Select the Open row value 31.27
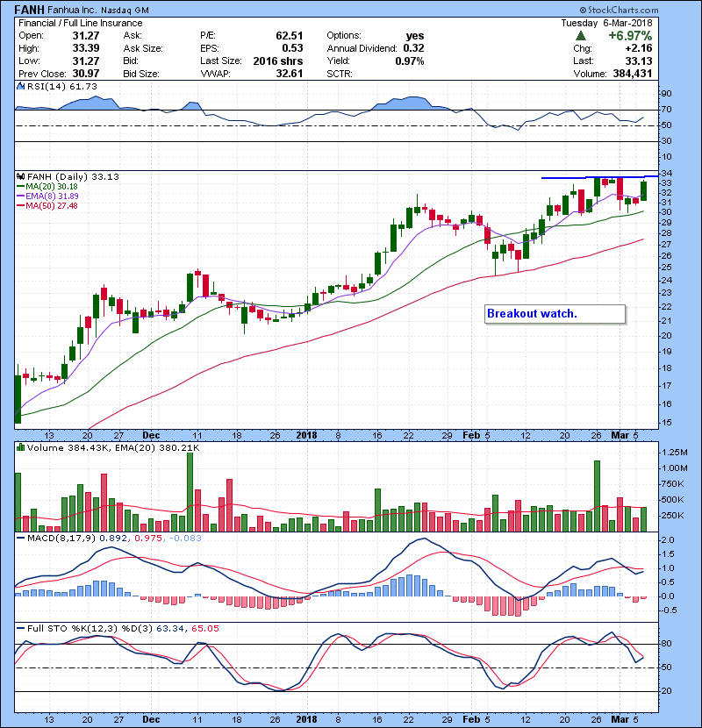Image resolution: width=702 pixels, height=728 pixels. (85, 36)
